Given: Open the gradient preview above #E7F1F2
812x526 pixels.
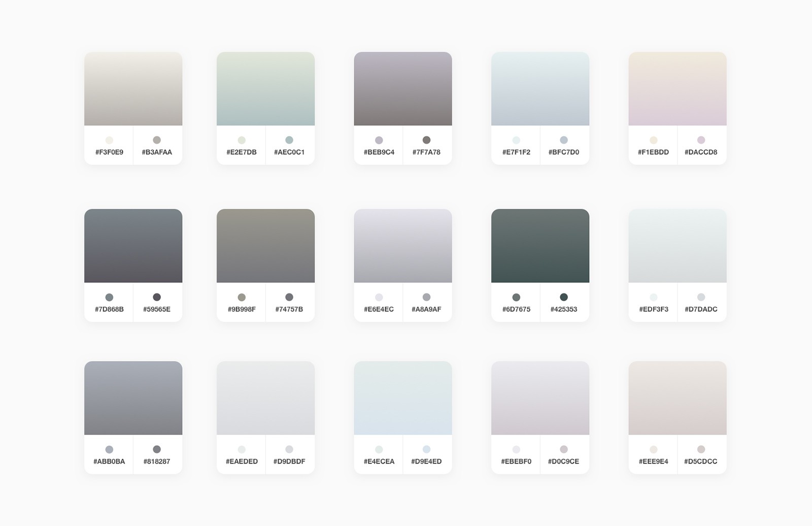Looking at the screenshot, I should click(540, 89).
